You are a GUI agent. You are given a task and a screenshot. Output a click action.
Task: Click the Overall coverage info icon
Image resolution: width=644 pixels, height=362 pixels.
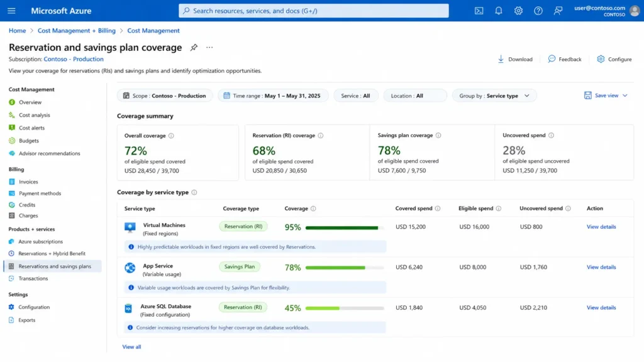point(171,136)
